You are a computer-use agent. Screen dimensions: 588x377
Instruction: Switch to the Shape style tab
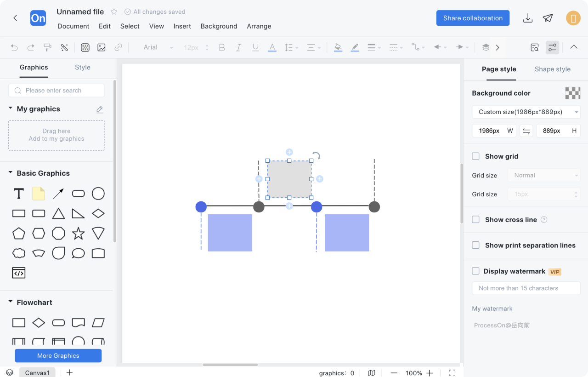[552, 69]
